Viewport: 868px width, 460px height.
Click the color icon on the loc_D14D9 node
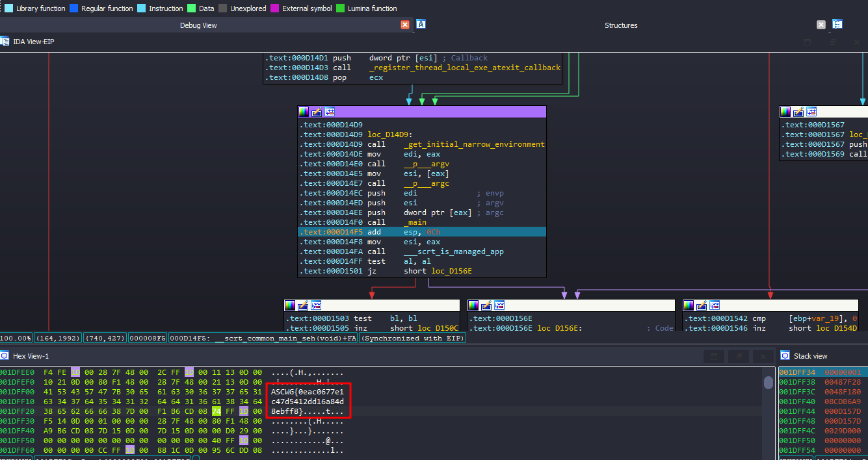[x=304, y=112]
